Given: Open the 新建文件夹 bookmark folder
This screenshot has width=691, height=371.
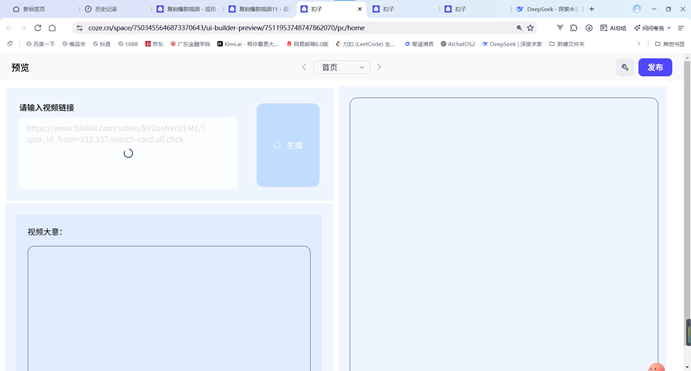Looking at the screenshot, I should point(566,44).
